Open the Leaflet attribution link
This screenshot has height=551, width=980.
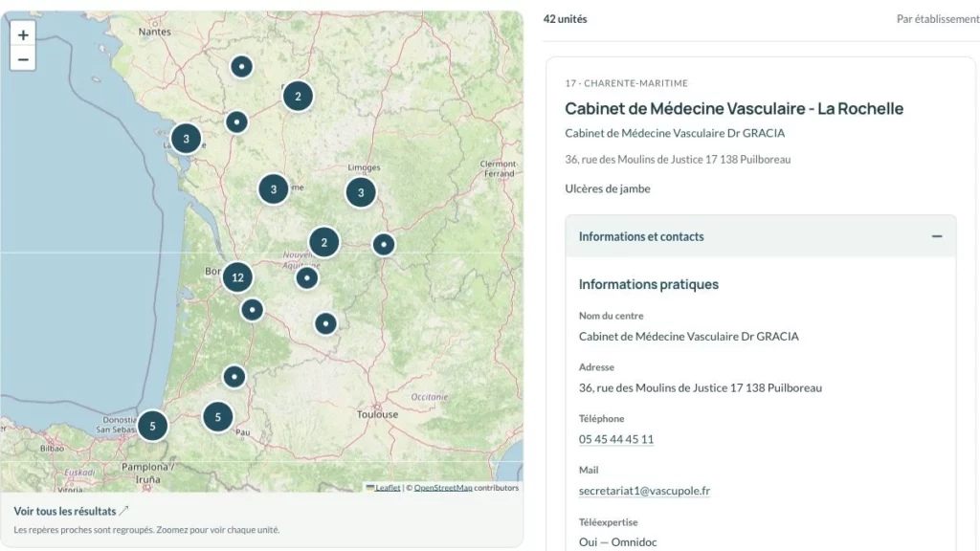tap(388, 488)
